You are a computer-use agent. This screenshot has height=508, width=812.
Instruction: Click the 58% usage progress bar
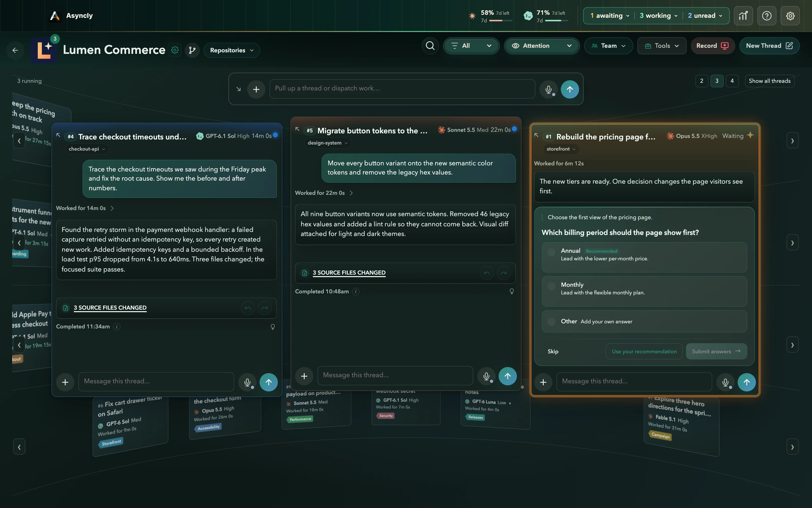click(x=501, y=21)
